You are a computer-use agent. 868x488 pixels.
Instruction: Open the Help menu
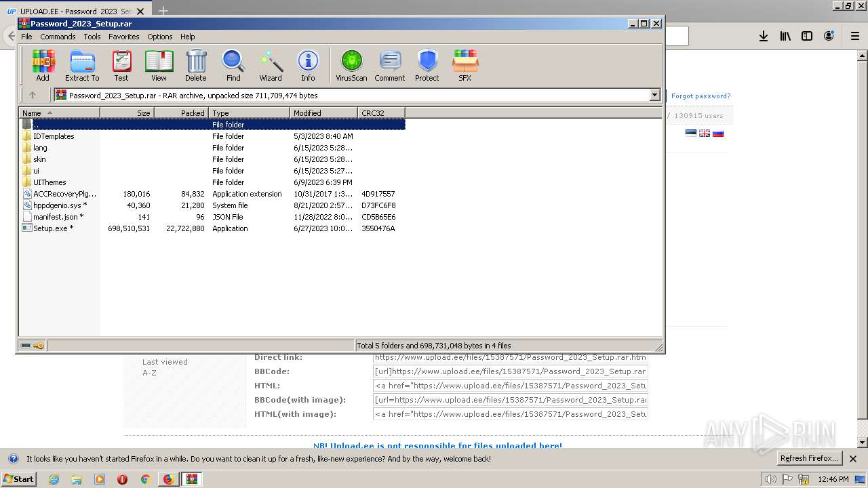tap(188, 37)
